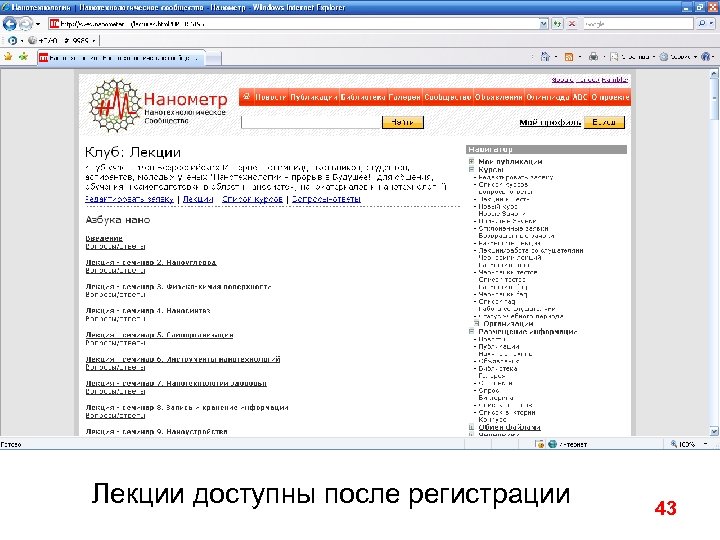Click the Add to Favorites icon
The height and width of the screenshot is (540, 720).
(23, 57)
